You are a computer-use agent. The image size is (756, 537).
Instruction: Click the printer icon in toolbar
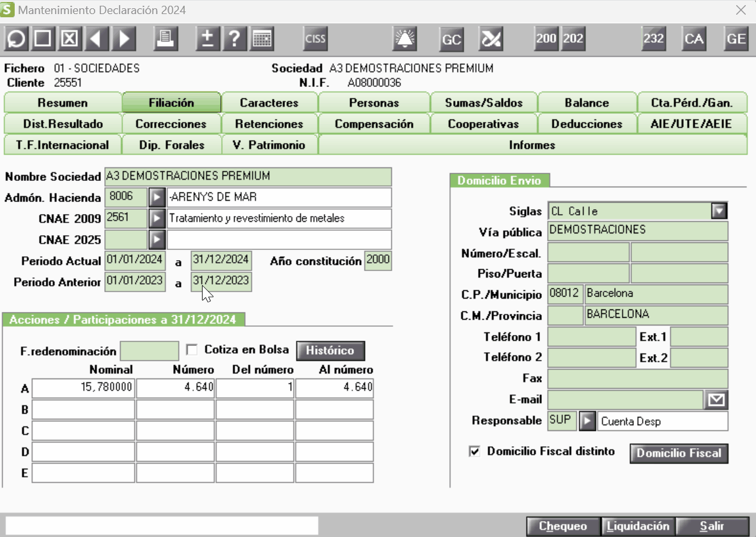coord(166,39)
